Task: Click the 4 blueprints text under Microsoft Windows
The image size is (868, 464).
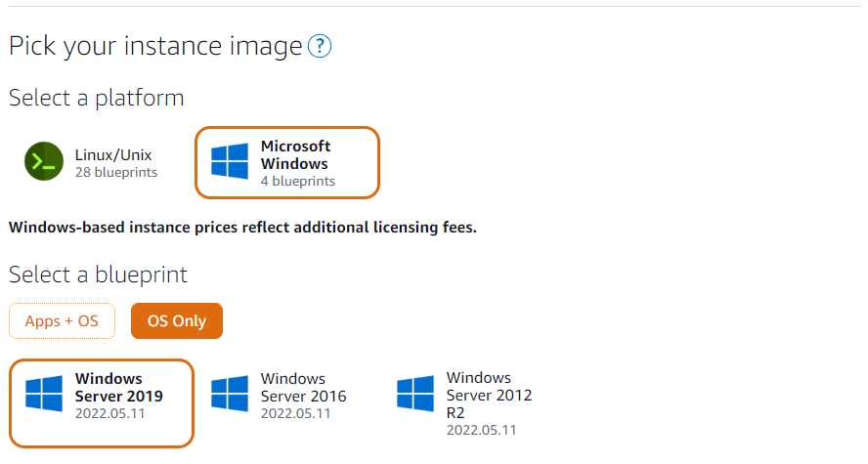Action: (298, 182)
